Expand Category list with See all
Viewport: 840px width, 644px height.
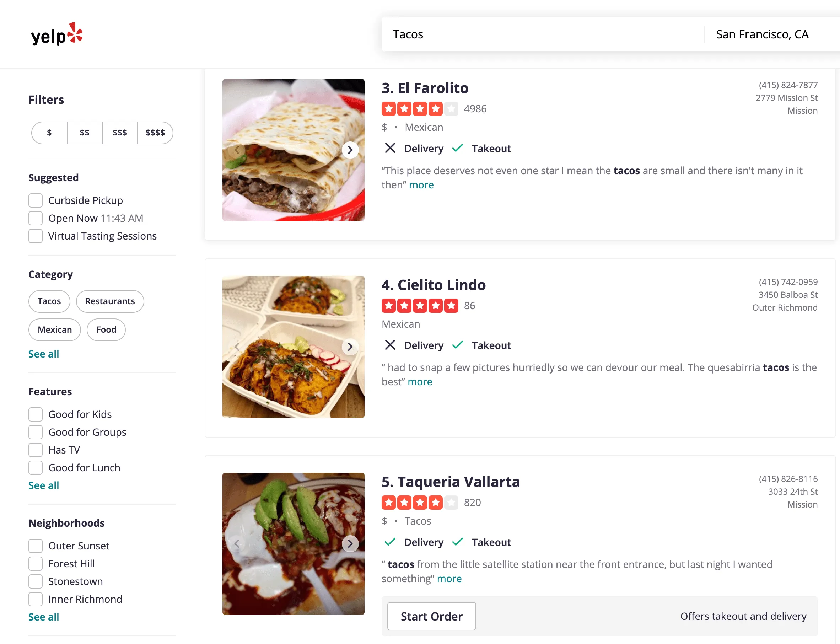point(44,354)
